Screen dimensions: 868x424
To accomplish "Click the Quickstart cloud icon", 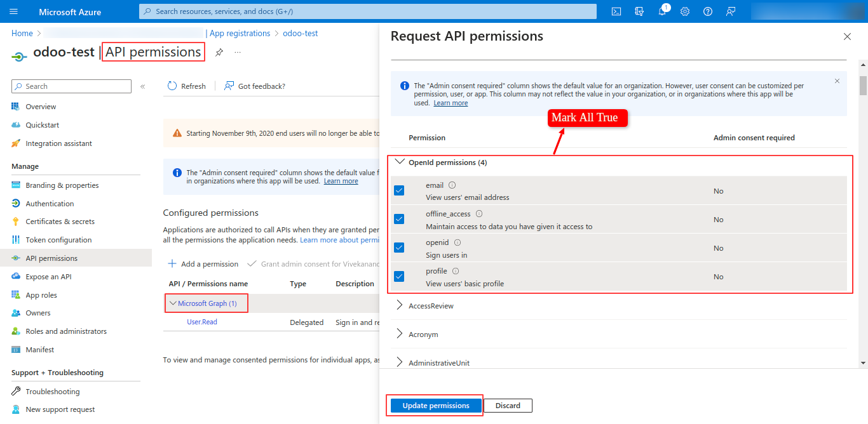I will 16,125.
